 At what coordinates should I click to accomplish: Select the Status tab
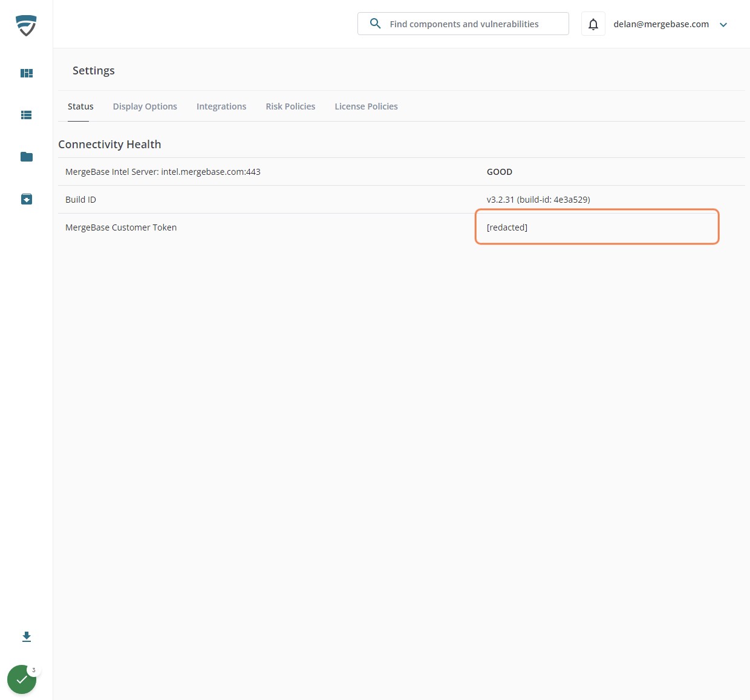click(80, 106)
